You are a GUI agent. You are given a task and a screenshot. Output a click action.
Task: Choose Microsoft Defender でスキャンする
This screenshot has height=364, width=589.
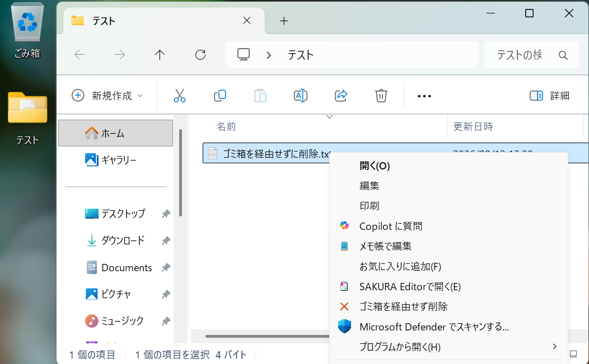pos(448,327)
